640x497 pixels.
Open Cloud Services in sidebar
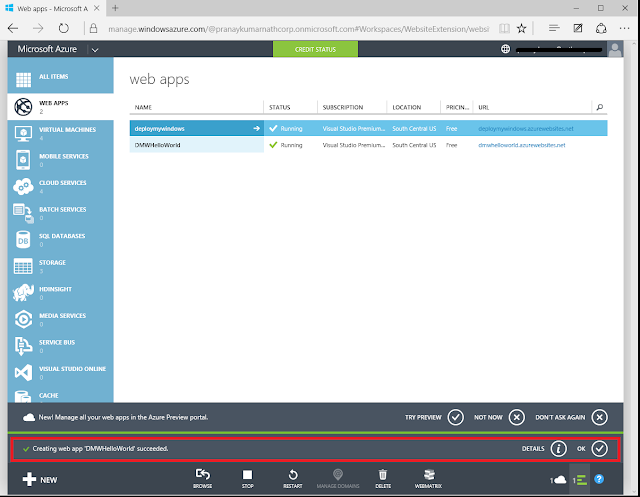(60, 186)
